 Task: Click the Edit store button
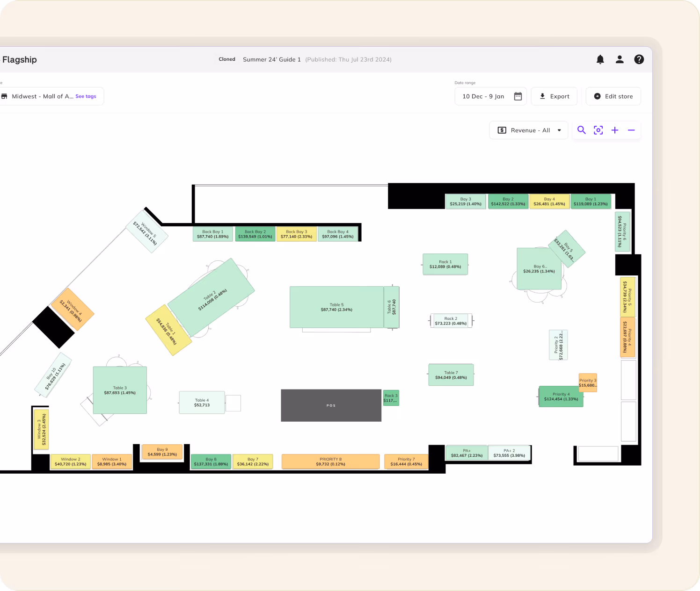[x=613, y=96]
